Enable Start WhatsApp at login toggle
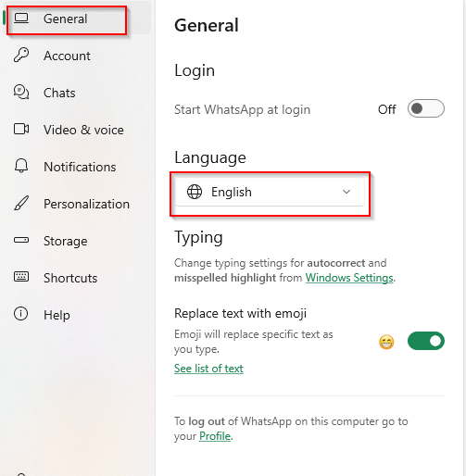The width and height of the screenshot is (466, 476). click(426, 108)
